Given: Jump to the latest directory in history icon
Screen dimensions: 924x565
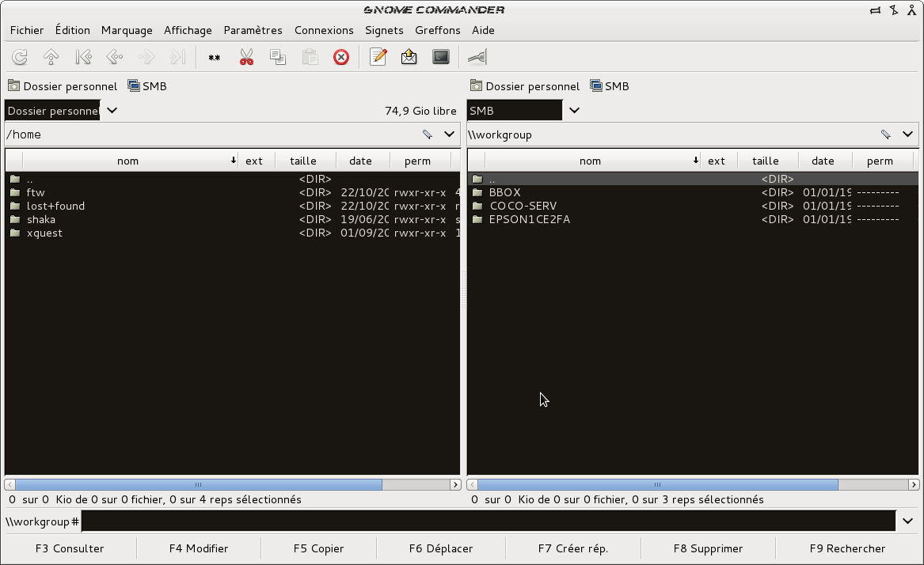Looking at the screenshot, I should [x=177, y=57].
